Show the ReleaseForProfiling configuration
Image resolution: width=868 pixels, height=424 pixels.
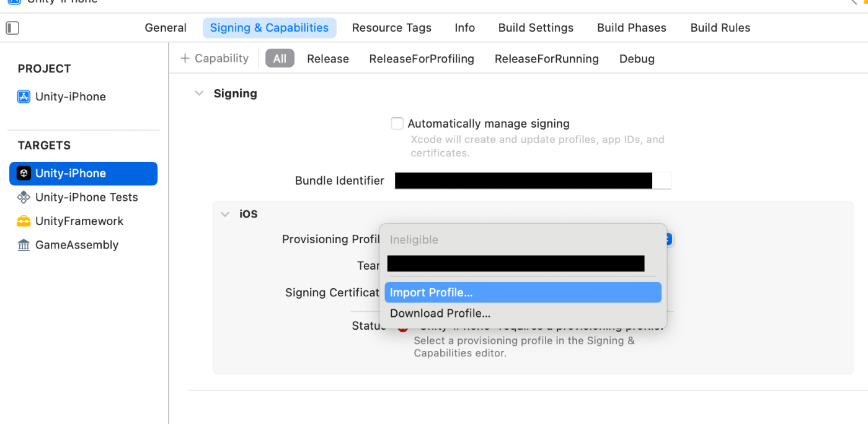pyautogui.click(x=422, y=59)
